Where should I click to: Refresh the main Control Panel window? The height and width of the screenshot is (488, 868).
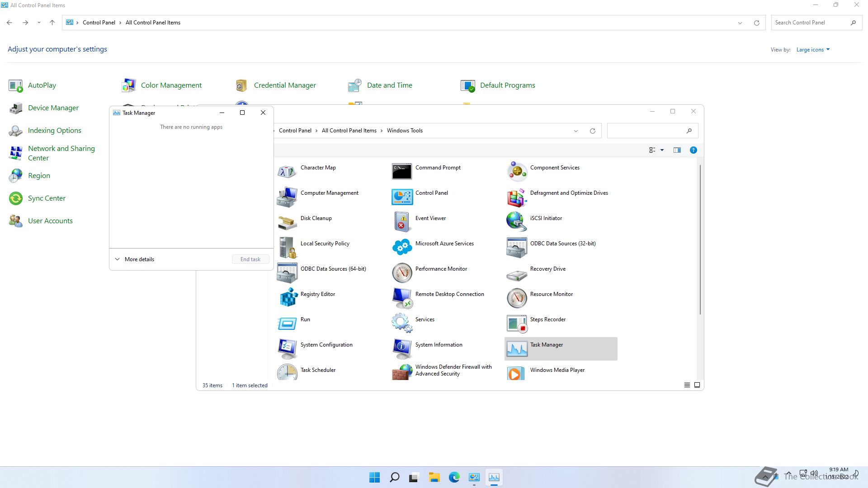[756, 23]
